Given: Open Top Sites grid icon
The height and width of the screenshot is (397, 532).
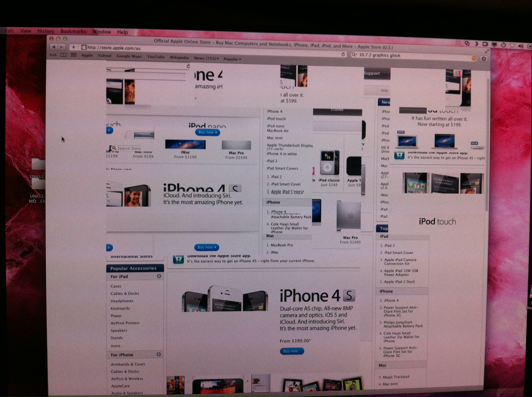Looking at the screenshot, I should tap(73, 55).
